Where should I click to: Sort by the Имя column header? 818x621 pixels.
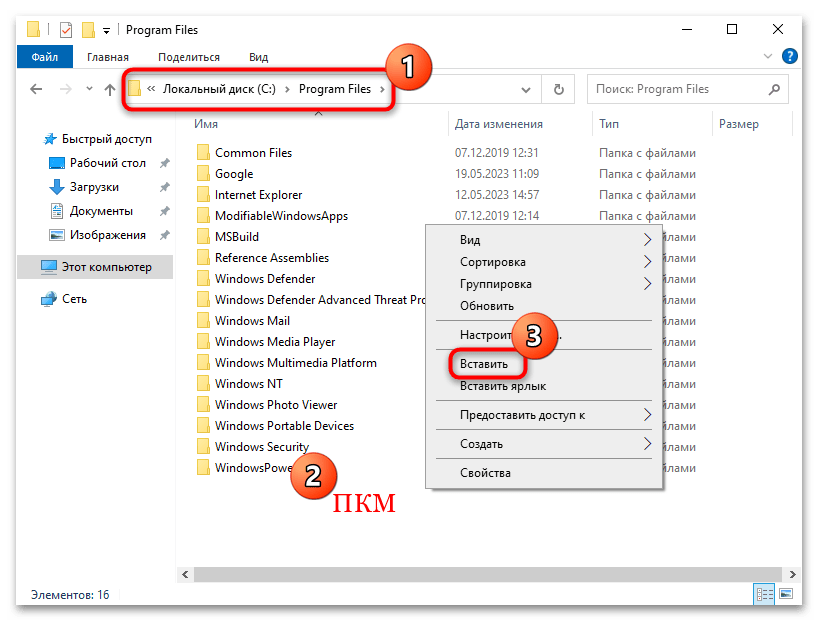pos(206,124)
